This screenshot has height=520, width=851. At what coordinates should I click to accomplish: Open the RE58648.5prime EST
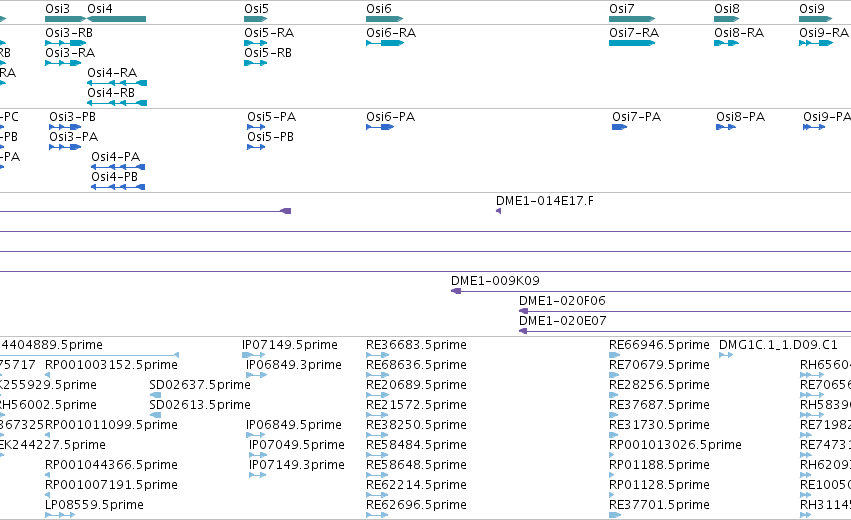(x=377, y=475)
